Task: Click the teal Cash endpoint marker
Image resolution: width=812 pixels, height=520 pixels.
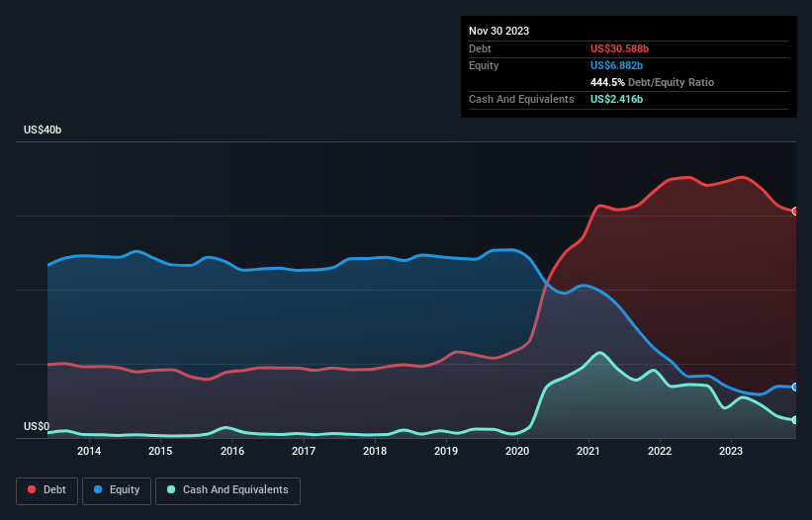Action: tap(795, 420)
